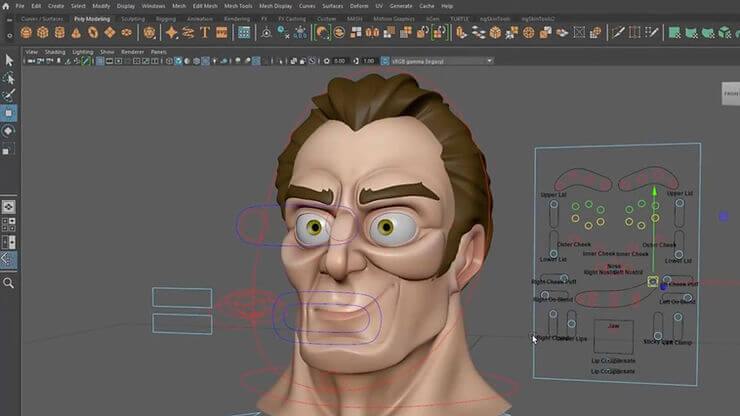Switch to the Rigging shelf tab
This screenshot has height=416, width=740.
click(166, 19)
